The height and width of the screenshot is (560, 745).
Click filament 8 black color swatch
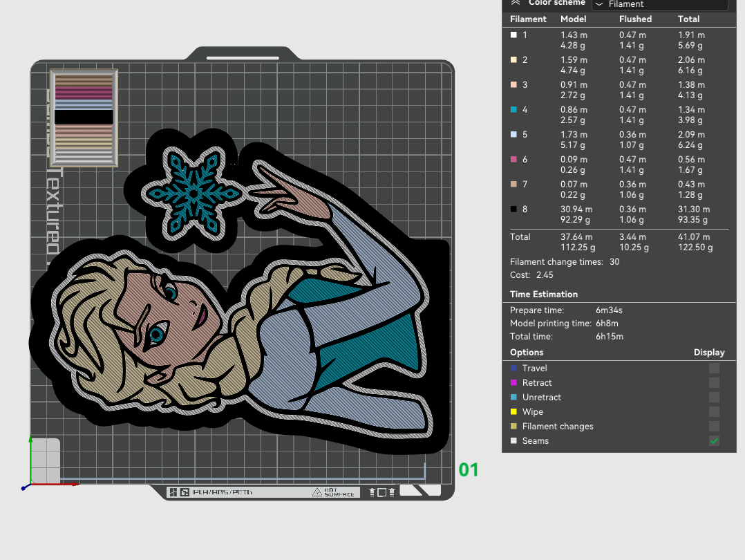(513, 209)
